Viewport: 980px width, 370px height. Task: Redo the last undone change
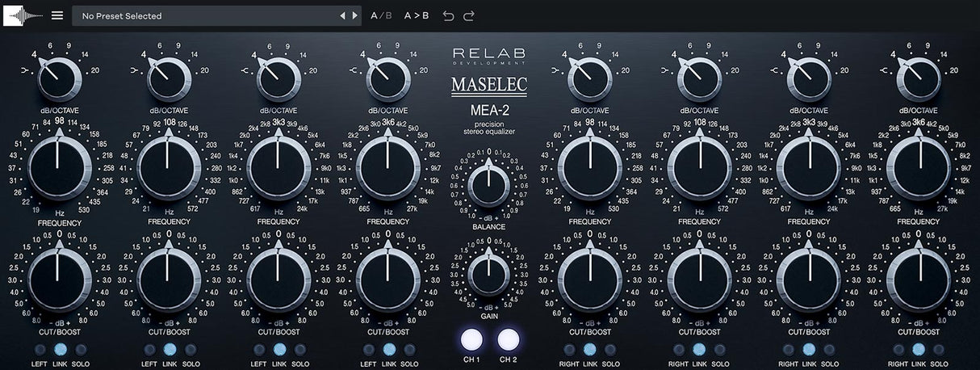click(x=469, y=15)
